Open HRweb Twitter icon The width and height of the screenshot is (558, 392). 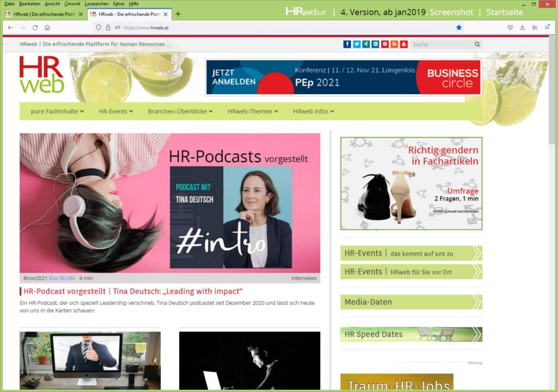coord(356,44)
